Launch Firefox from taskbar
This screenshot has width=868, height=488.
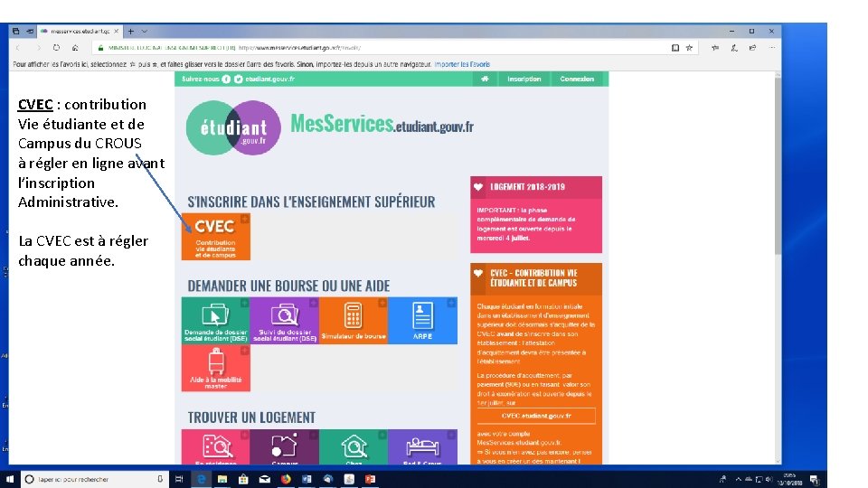tap(286, 479)
